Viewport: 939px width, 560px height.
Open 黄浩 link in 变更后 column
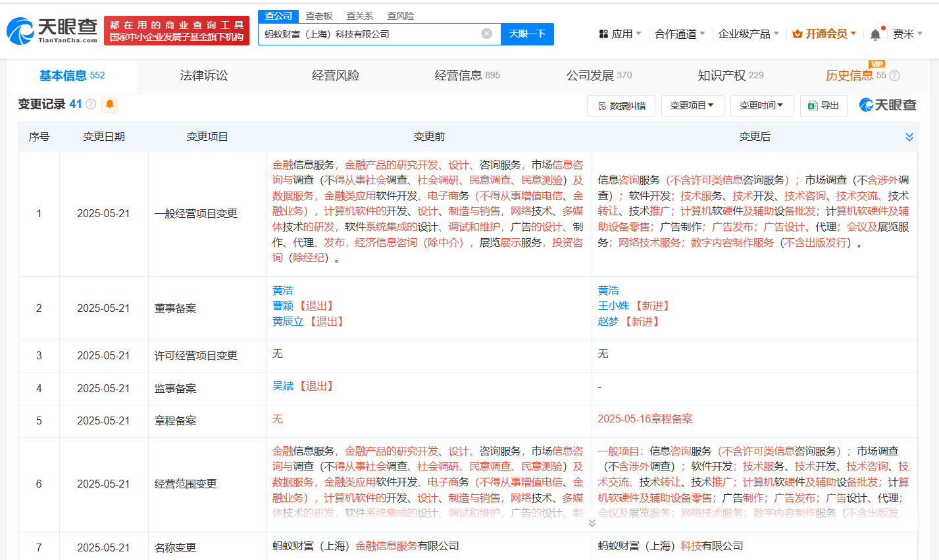tap(608, 290)
